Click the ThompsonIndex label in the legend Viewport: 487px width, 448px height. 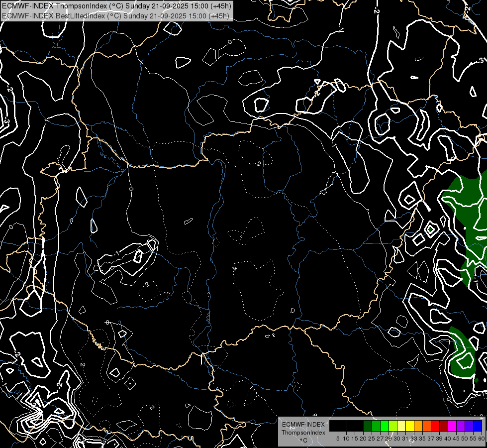303,433
